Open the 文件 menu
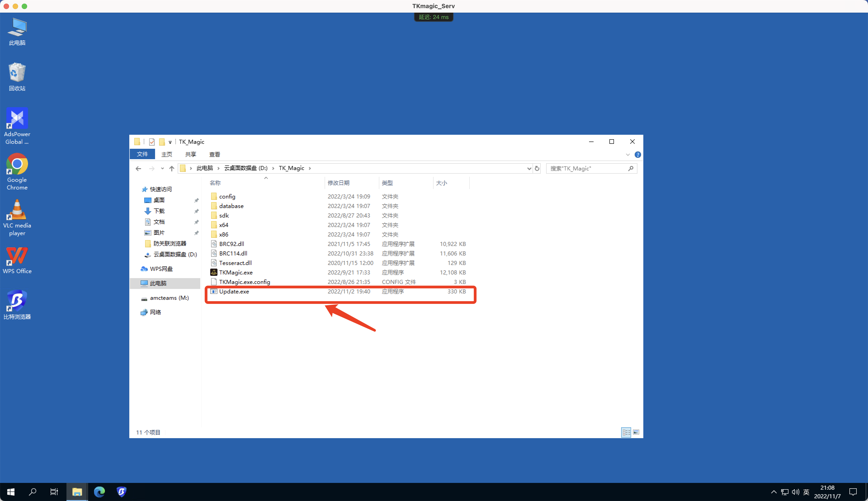The height and width of the screenshot is (501, 868). (142, 154)
